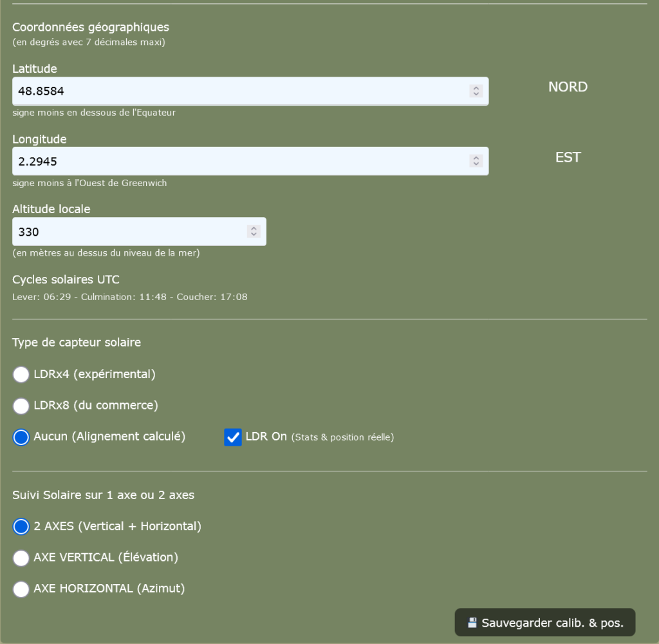Click the EST direction indicator

click(x=568, y=157)
